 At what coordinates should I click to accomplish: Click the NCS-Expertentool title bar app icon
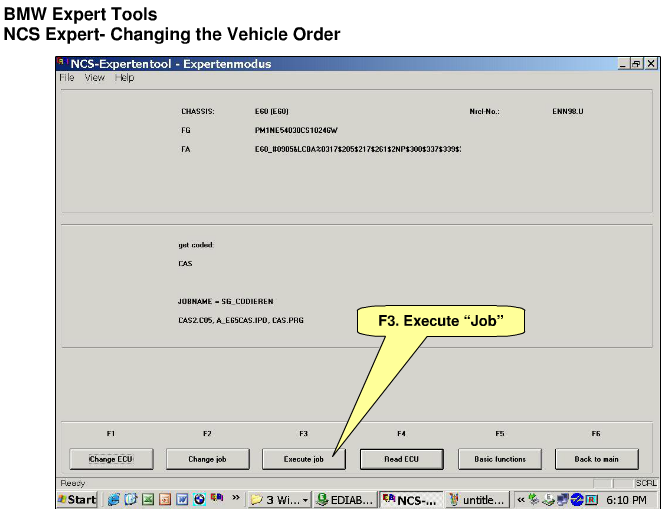click(x=62, y=63)
